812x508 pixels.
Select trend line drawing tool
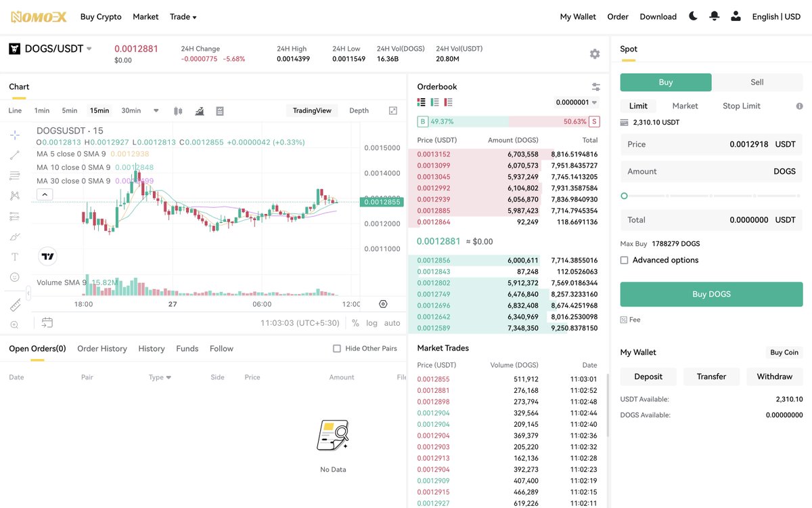pyautogui.click(x=15, y=155)
